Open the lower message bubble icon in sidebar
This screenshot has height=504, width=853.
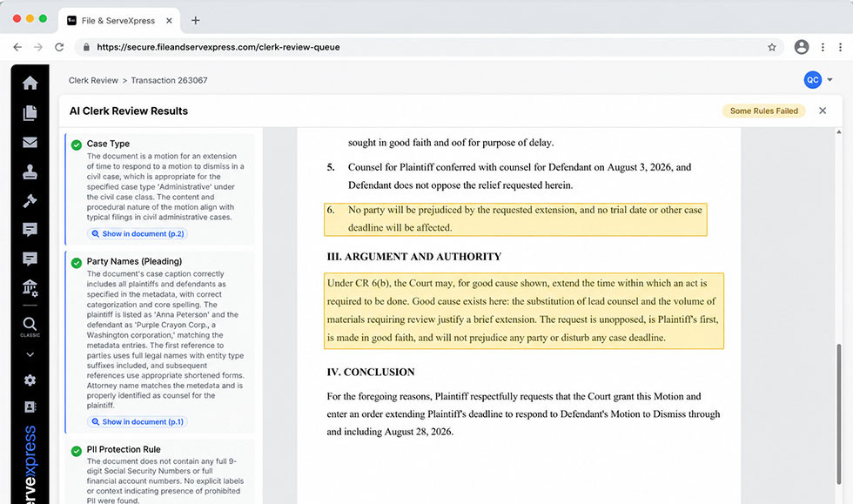coord(30,259)
